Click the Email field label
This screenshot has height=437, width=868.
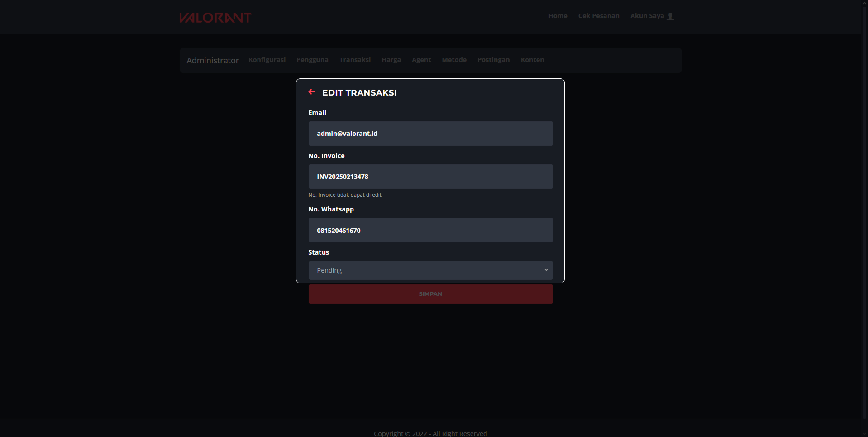point(317,113)
